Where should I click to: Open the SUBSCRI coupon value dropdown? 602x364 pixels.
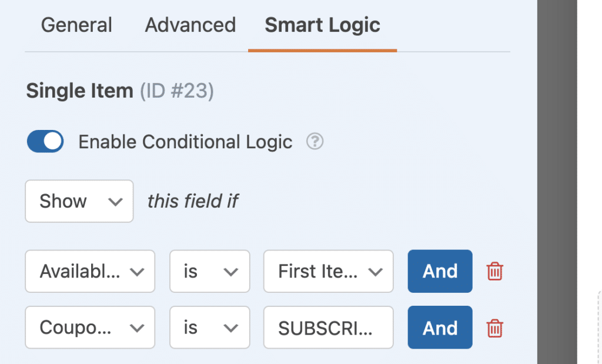328,328
